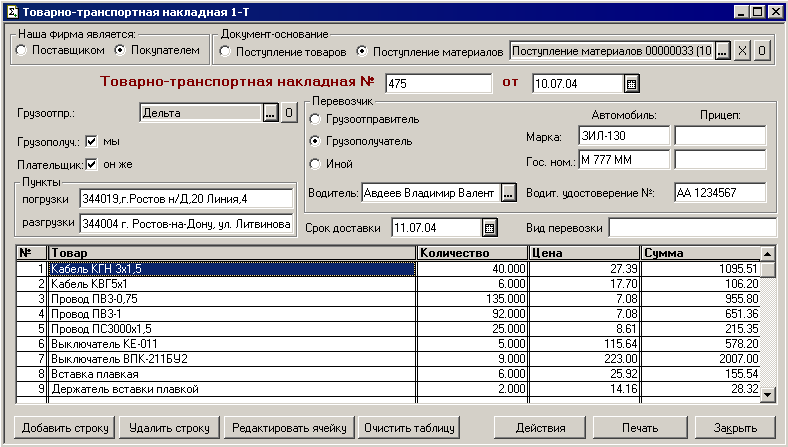
Task: Open the Дельта shipper record with O button
Action: [285, 114]
